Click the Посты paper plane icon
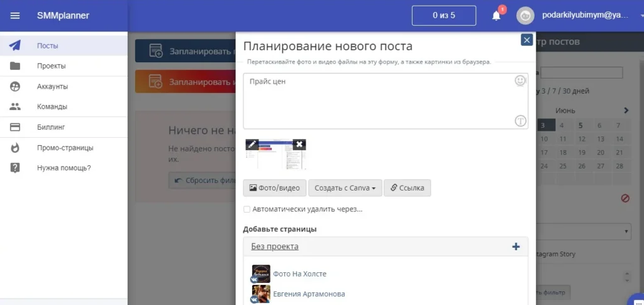 coord(15,45)
